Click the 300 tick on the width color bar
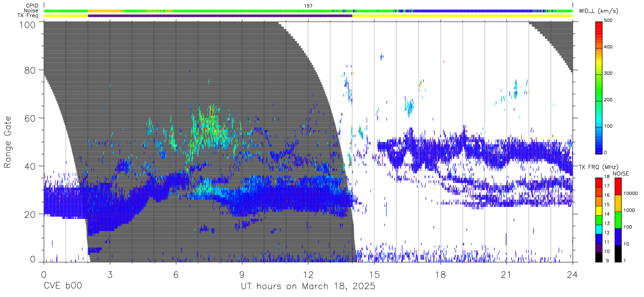 click(608, 73)
